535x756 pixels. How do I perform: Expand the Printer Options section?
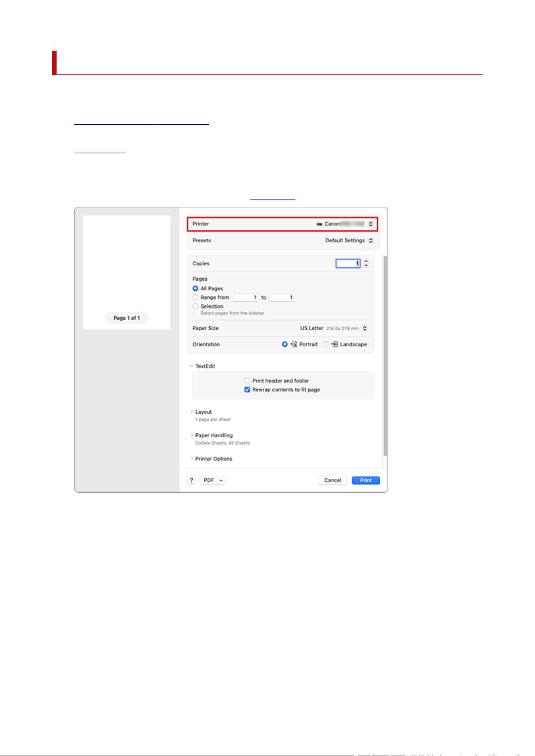[x=192, y=458]
